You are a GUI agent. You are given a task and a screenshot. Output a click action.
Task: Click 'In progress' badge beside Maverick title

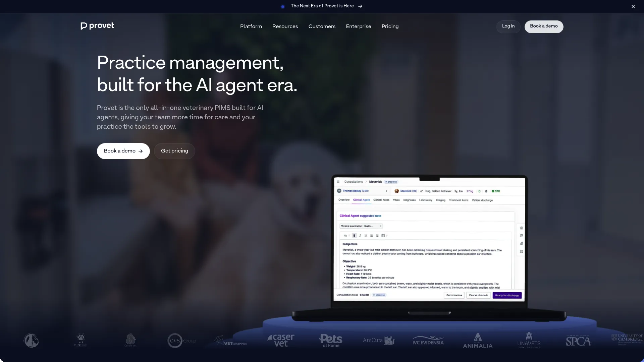391,182
